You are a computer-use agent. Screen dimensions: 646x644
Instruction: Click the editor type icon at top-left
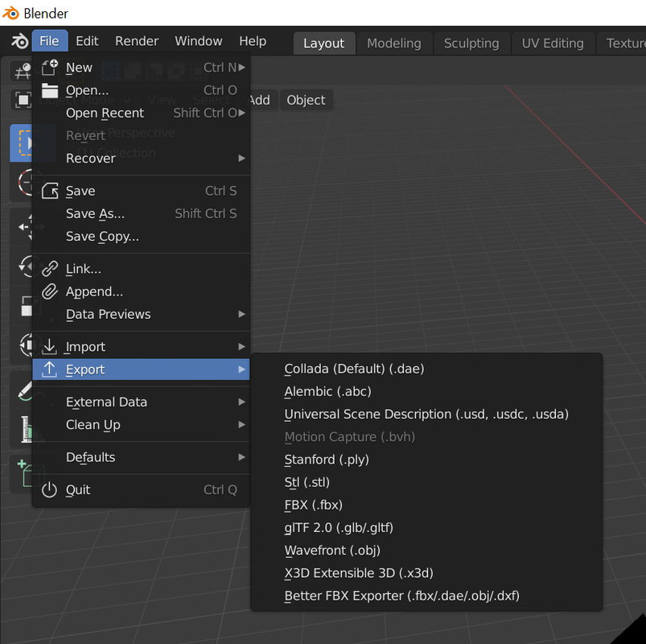click(x=22, y=71)
